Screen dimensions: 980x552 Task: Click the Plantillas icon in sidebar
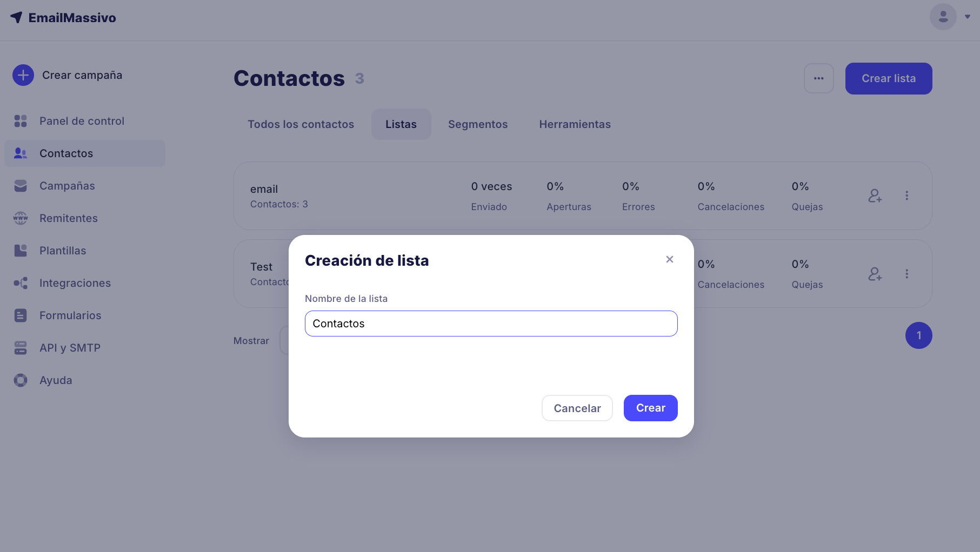(21, 251)
